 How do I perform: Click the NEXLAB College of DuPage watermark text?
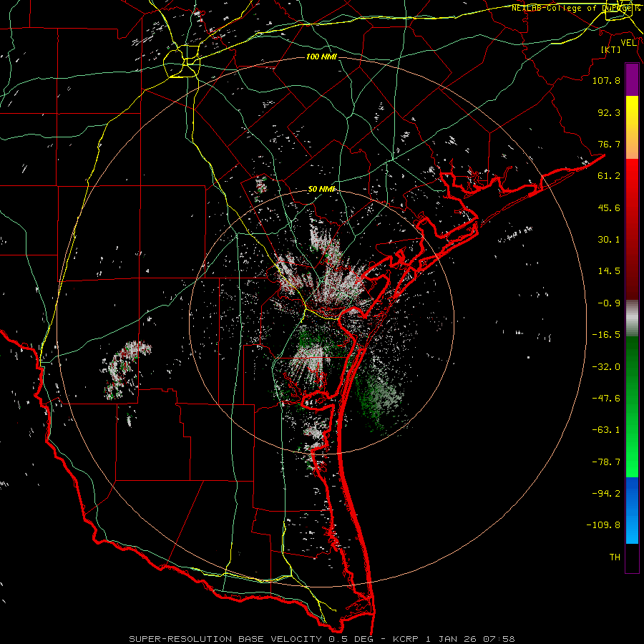click(x=576, y=8)
